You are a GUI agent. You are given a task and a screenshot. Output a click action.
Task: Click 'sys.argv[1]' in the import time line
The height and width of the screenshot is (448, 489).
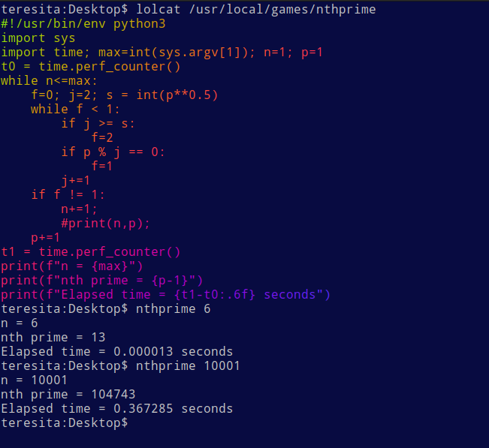[x=200, y=53]
